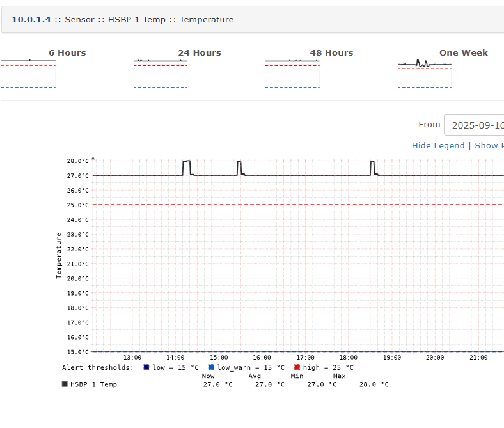Click the temperature spike just after 14:00

pyautogui.click(x=187, y=161)
